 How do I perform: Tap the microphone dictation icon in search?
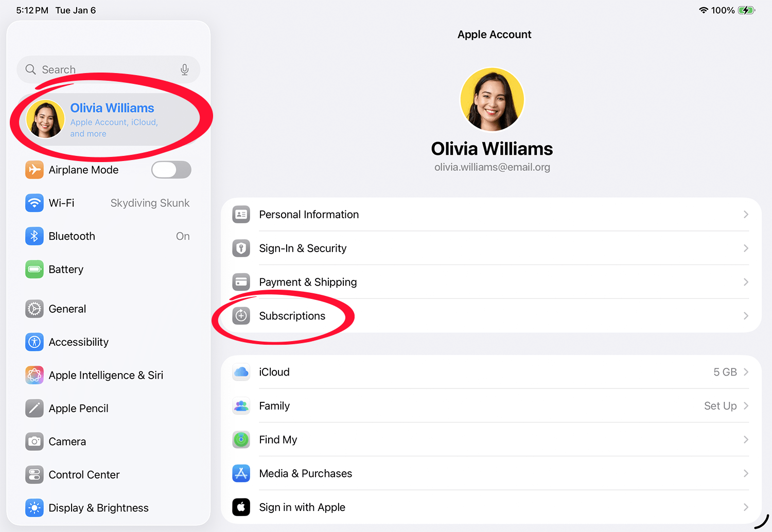pos(185,69)
